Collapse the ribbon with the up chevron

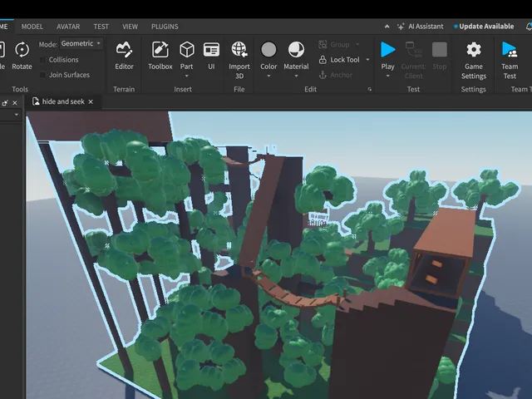coord(387,27)
